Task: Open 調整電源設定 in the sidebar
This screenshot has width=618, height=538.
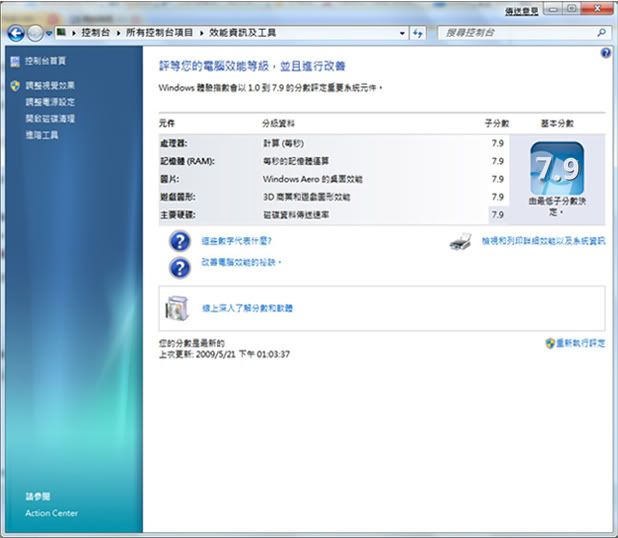Action: click(50, 102)
